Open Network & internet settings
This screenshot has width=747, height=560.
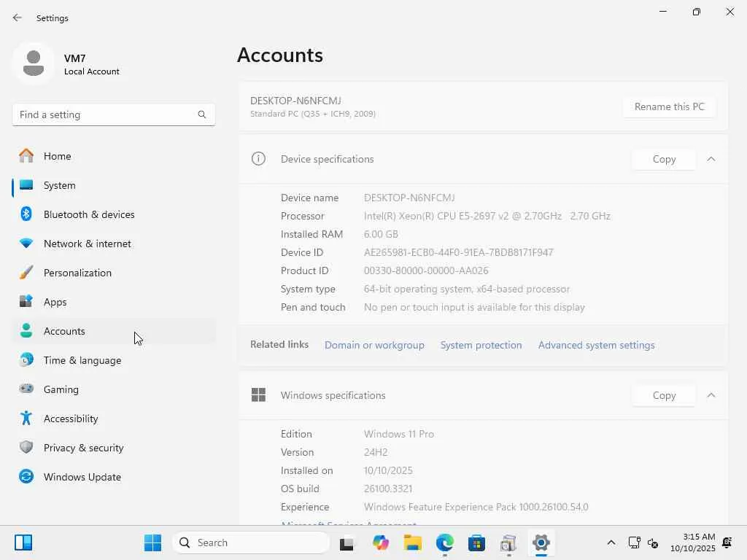(x=114, y=244)
